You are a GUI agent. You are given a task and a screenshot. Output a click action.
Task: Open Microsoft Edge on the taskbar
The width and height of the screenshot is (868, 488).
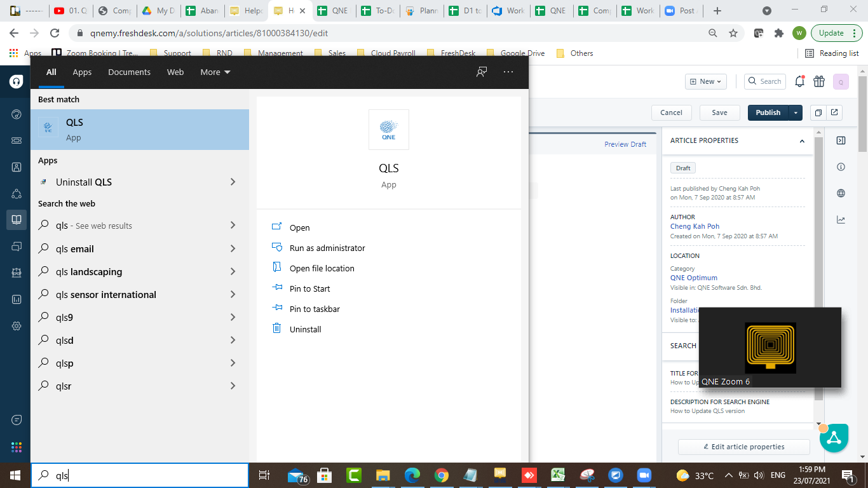[412, 475]
